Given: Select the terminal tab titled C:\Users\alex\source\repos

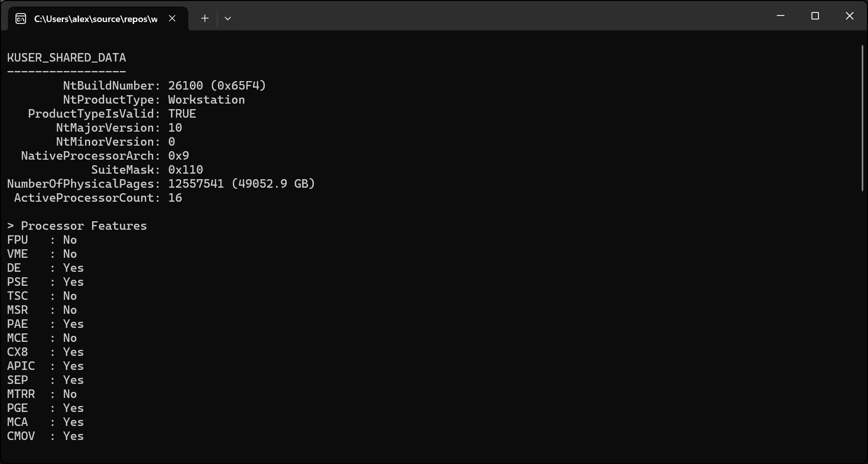Looking at the screenshot, I should 98,19.
